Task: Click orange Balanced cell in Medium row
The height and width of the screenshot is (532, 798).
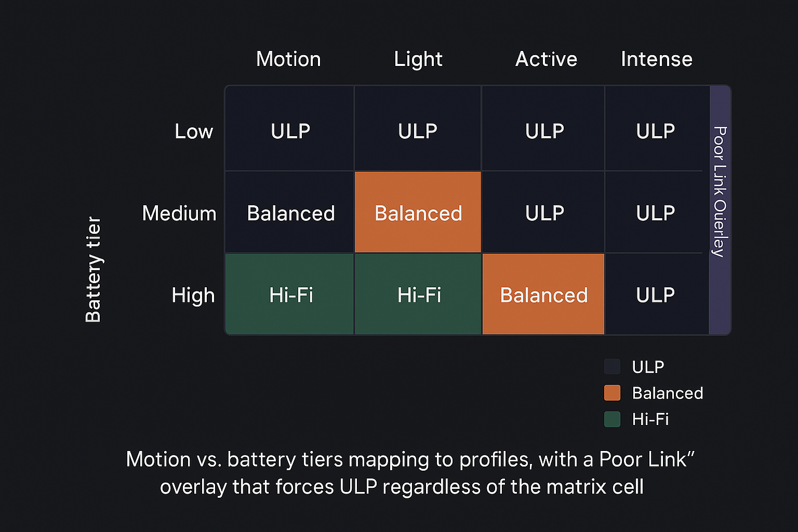Action: [418, 212]
